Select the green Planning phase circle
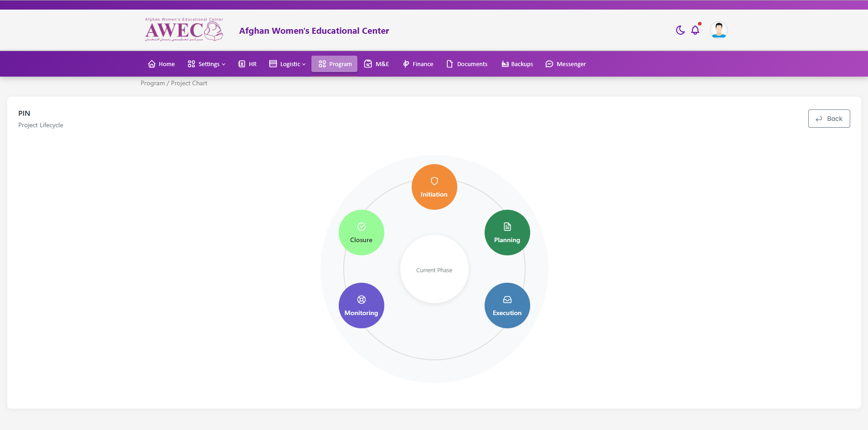 pyautogui.click(x=507, y=233)
